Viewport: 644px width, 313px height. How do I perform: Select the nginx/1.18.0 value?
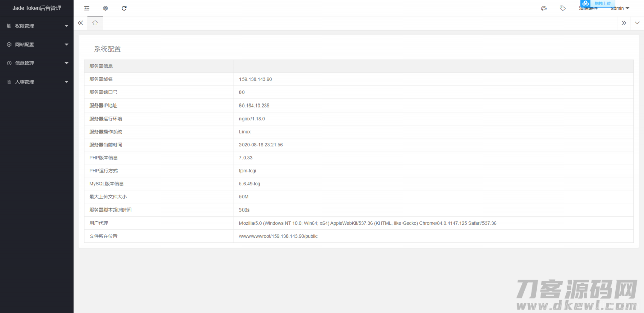click(252, 119)
